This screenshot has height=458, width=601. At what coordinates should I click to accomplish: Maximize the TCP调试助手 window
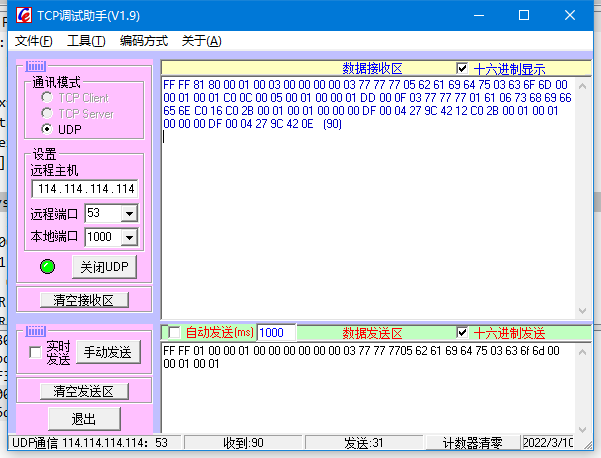click(524, 15)
